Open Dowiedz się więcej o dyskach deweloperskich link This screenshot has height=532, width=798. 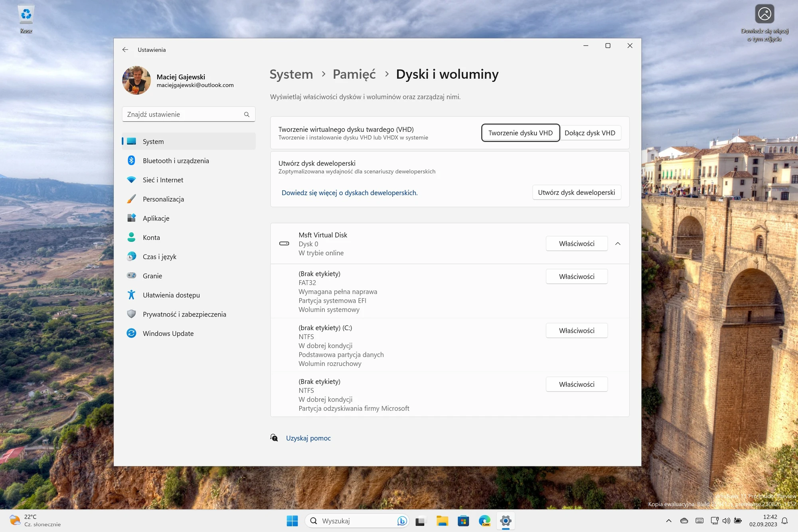[x=350, y=193]
